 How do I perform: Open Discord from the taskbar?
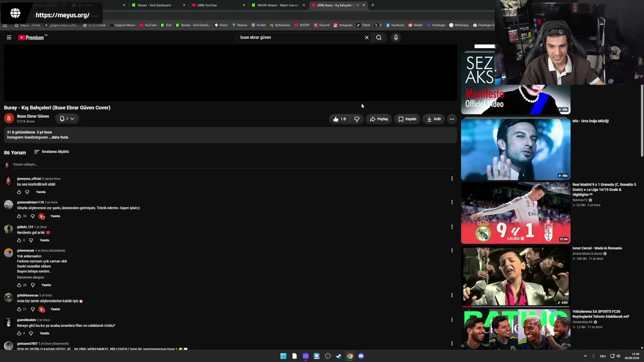361,356
